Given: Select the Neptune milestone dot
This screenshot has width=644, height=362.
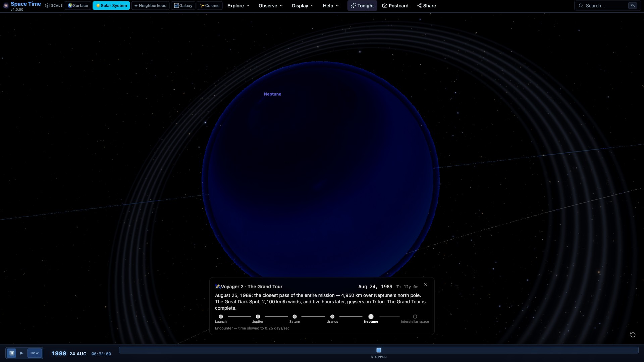Looking at the screenshot, I should [x=371, y=317].
